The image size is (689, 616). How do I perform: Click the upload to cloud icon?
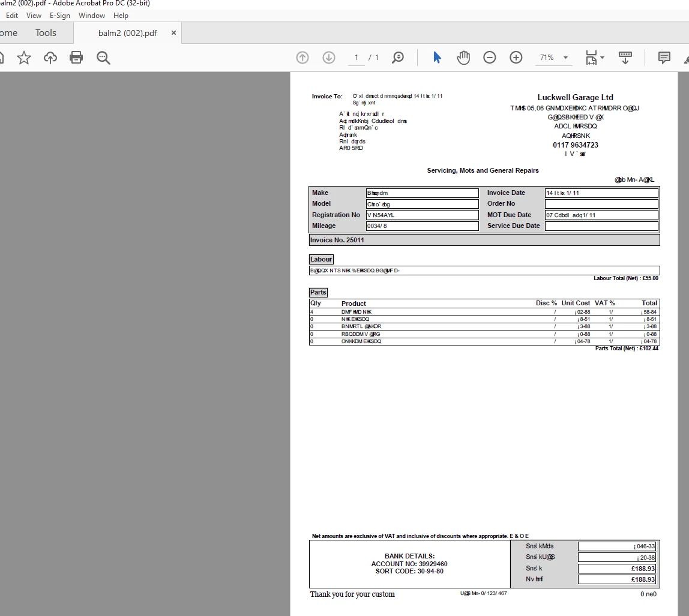click(50, 58)
